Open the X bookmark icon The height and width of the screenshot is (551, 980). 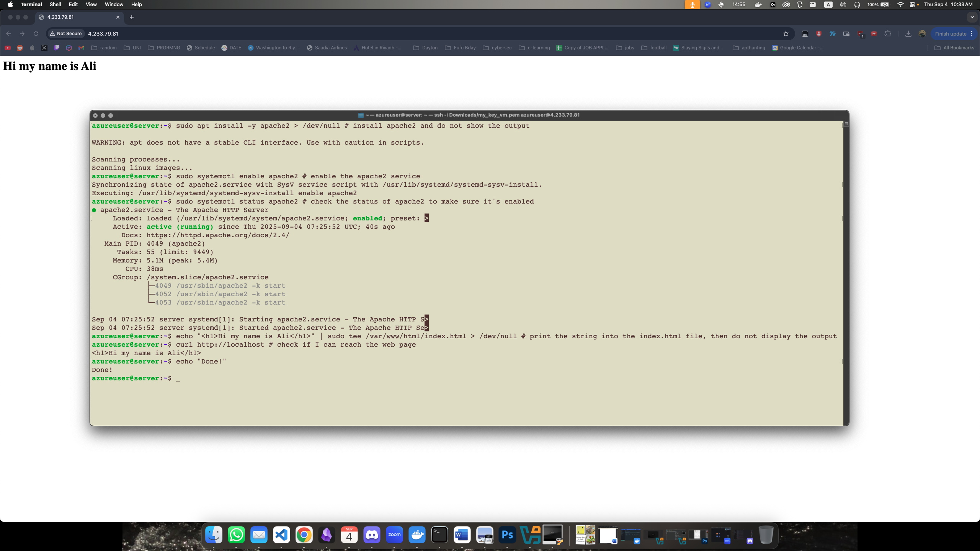pyautogui.click(x=44, y=47)
